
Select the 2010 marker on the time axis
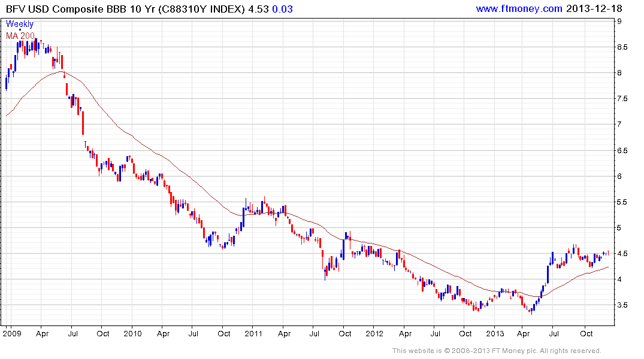132,333
